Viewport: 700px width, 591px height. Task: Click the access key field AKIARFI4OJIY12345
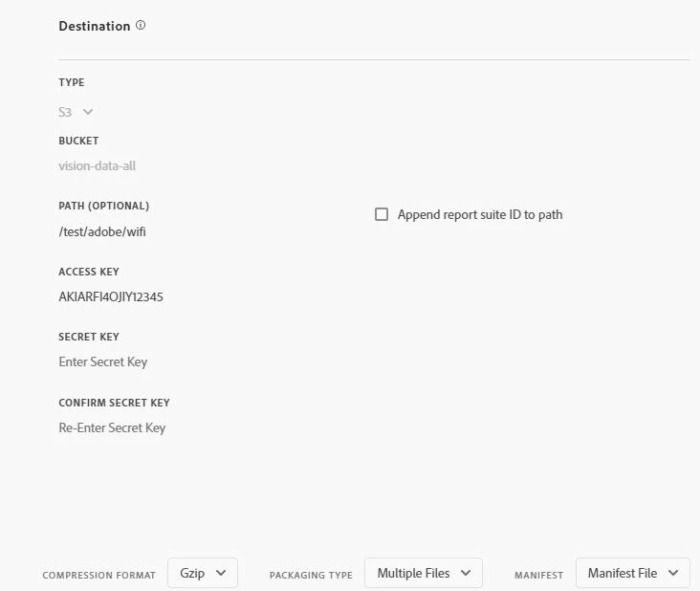point(111,296)
